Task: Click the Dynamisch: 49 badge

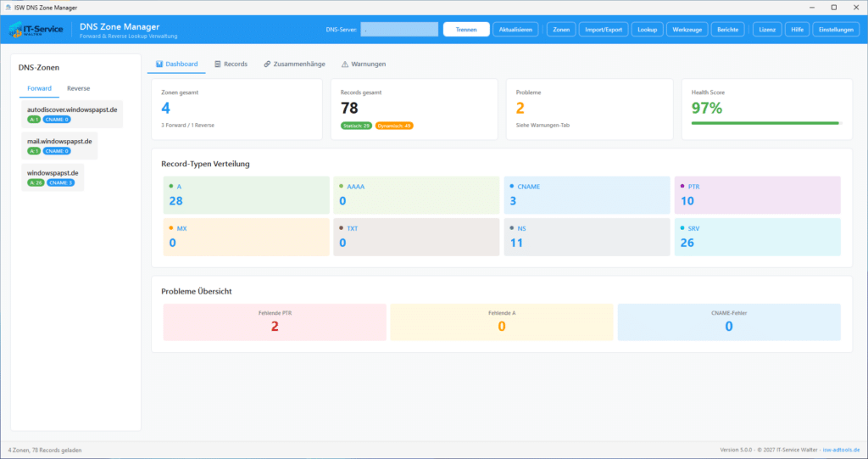Action: click(x=394, y=126)
